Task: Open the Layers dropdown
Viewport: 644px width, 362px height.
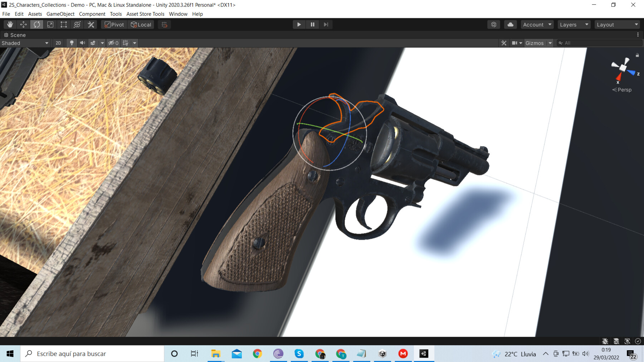Action: click(574, 24)
